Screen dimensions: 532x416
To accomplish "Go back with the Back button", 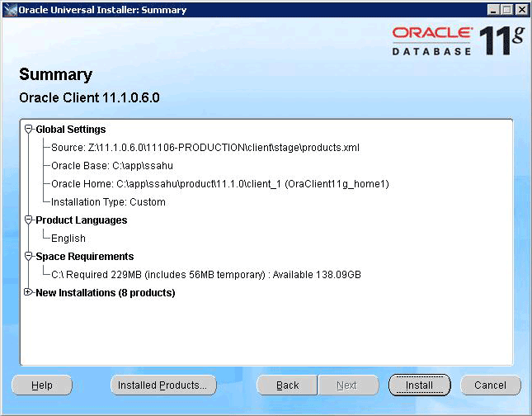I will pyautogui.click(x=287, y=385).
